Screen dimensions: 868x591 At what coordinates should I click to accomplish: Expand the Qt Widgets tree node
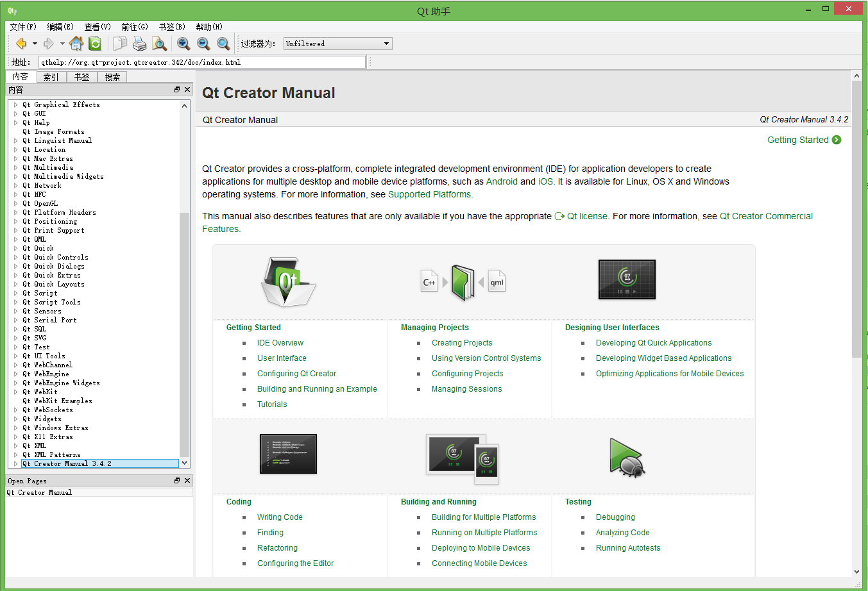point(16,419)
